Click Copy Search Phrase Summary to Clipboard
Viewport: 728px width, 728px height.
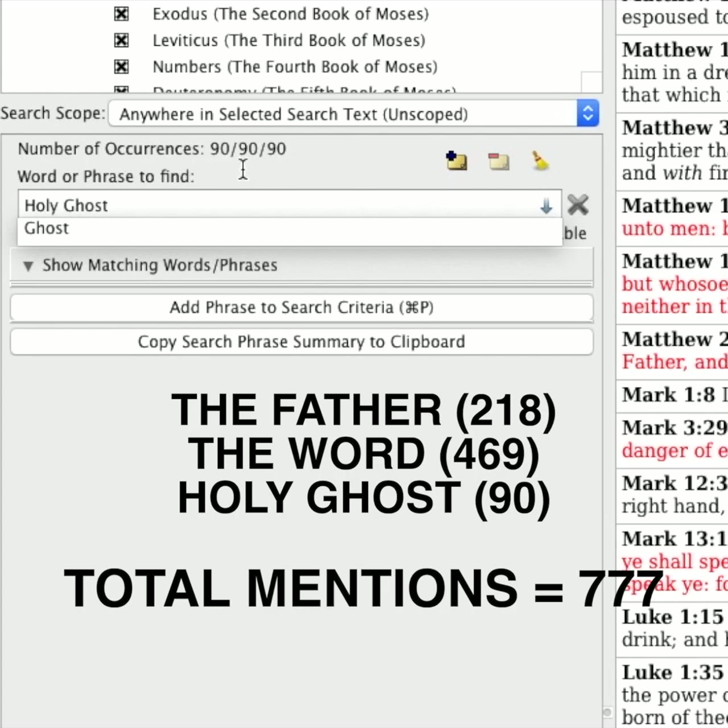[301, 342]
